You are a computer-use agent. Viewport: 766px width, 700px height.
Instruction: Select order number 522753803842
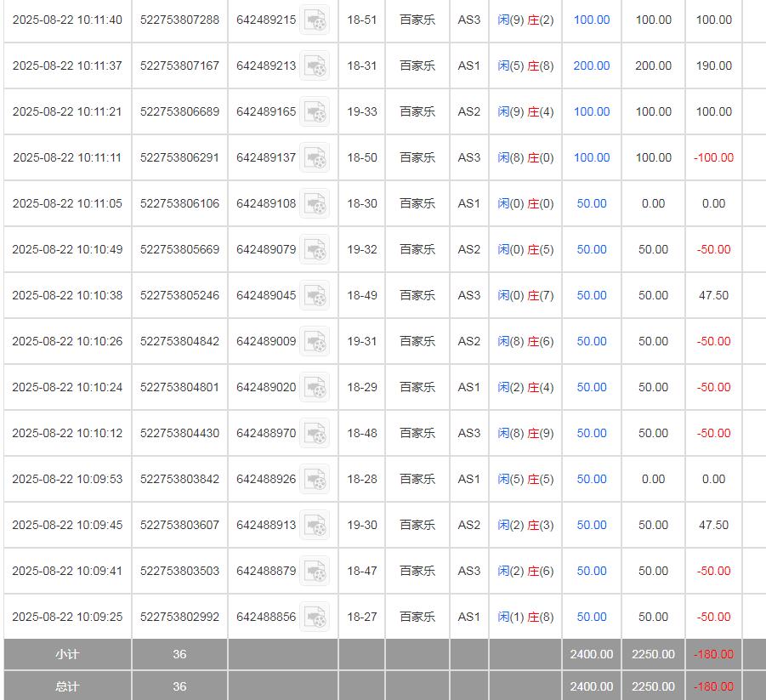point(179,479)
